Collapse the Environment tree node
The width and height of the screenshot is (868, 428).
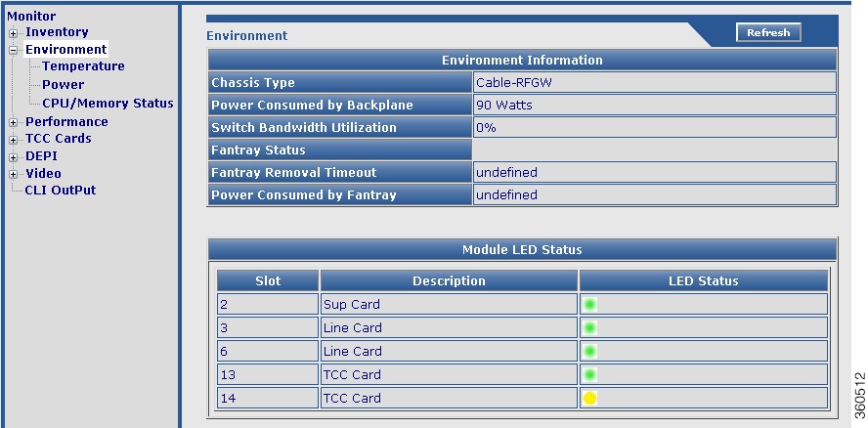14,51
